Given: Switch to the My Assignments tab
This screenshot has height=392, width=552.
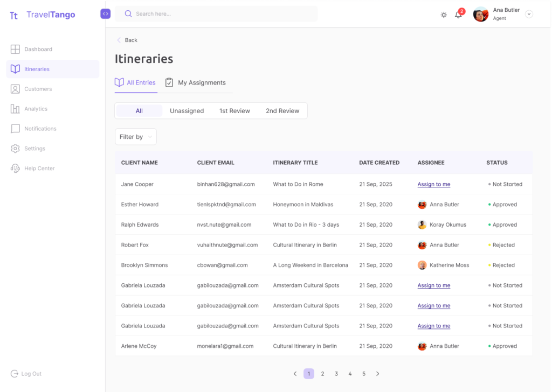Looking at the screenshot, I should 195,83.
